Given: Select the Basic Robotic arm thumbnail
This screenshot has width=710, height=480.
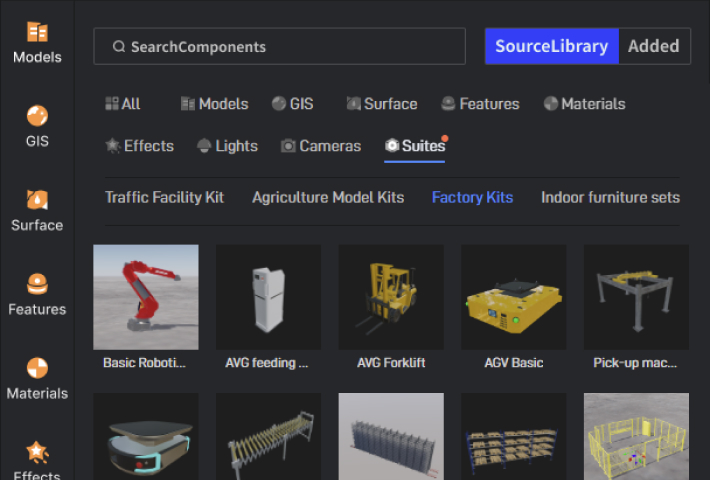Looking at the screenshot, I should pyautogui.click(x=146, y=297).
